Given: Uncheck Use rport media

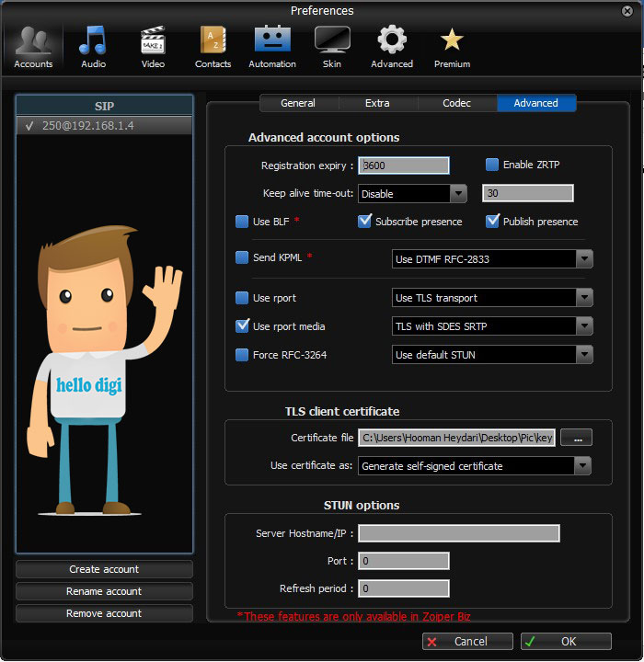Looking at the screenshot, I should (x=242, y=325).
